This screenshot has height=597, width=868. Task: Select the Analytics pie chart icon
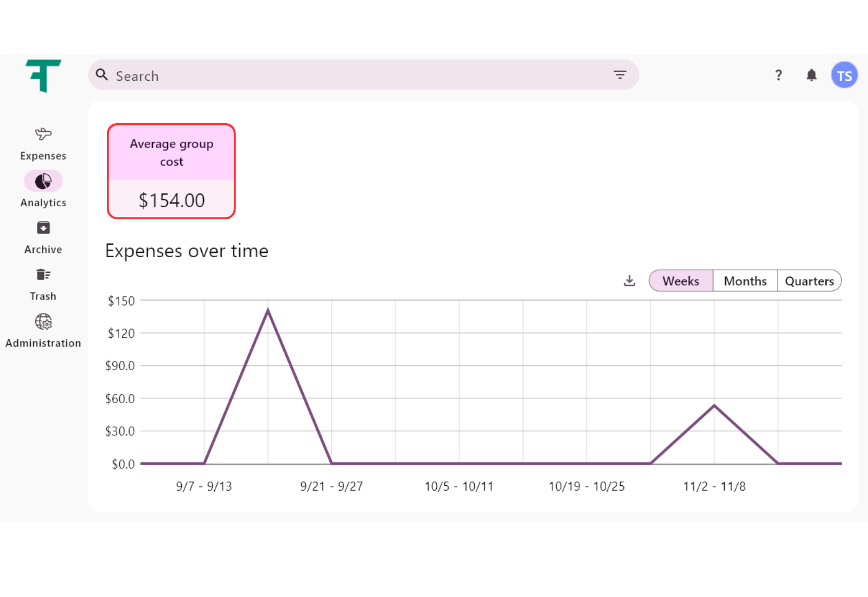(43, 181)
